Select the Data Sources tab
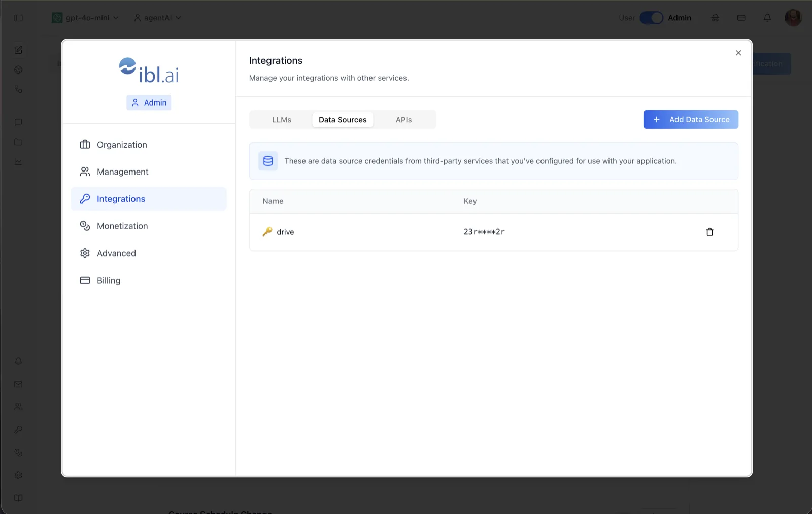 (343, 120)
